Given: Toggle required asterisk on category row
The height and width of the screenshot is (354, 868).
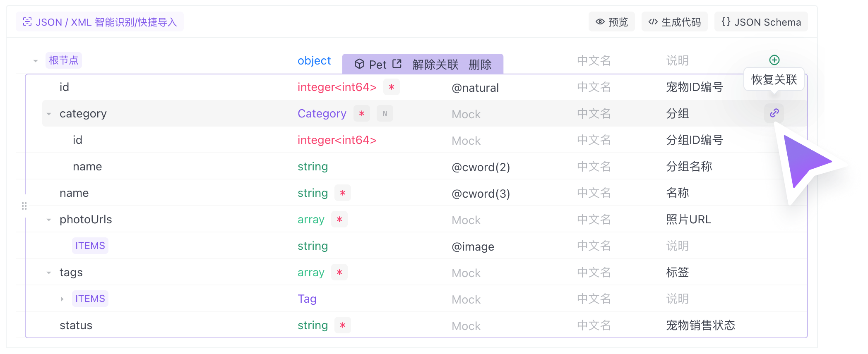Looking at the screenshot, I should (361, 114).
